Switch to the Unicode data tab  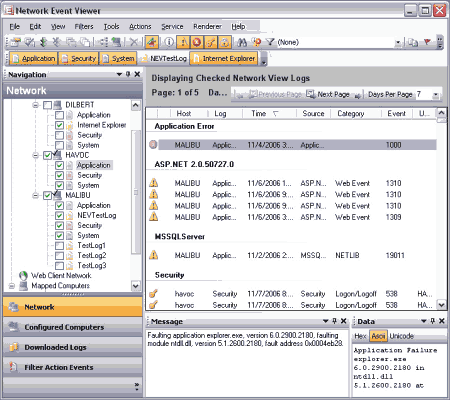(402, 336)
